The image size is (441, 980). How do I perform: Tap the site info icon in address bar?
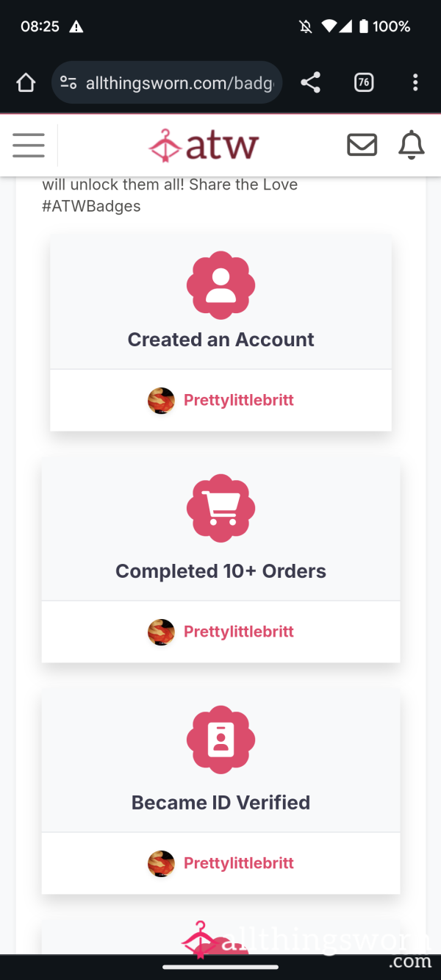68,83
